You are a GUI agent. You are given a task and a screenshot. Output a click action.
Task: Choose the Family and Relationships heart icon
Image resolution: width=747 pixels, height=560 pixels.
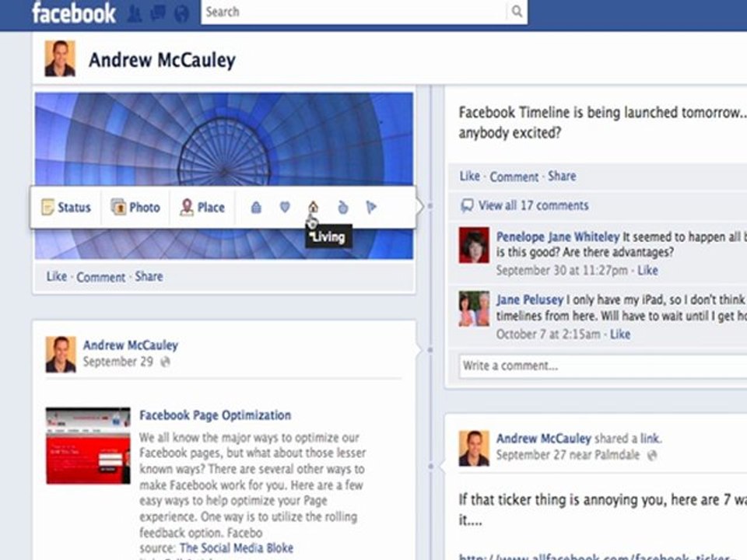[x=285, y=207]
